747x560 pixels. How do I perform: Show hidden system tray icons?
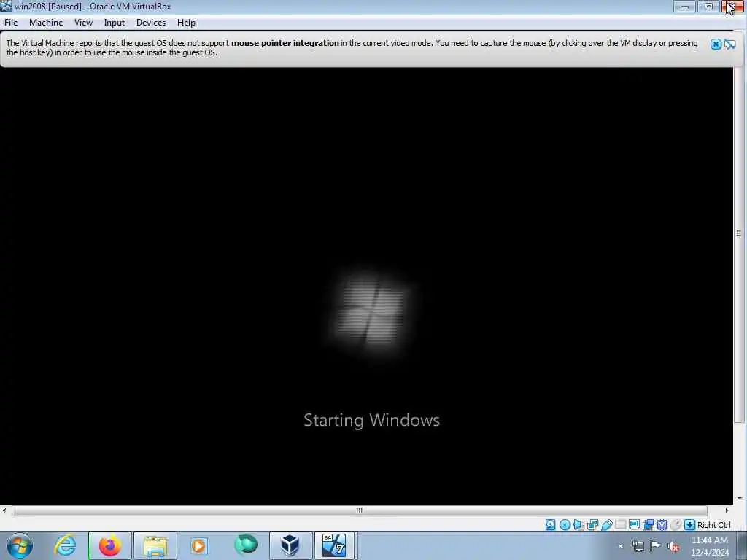point(620,547)
